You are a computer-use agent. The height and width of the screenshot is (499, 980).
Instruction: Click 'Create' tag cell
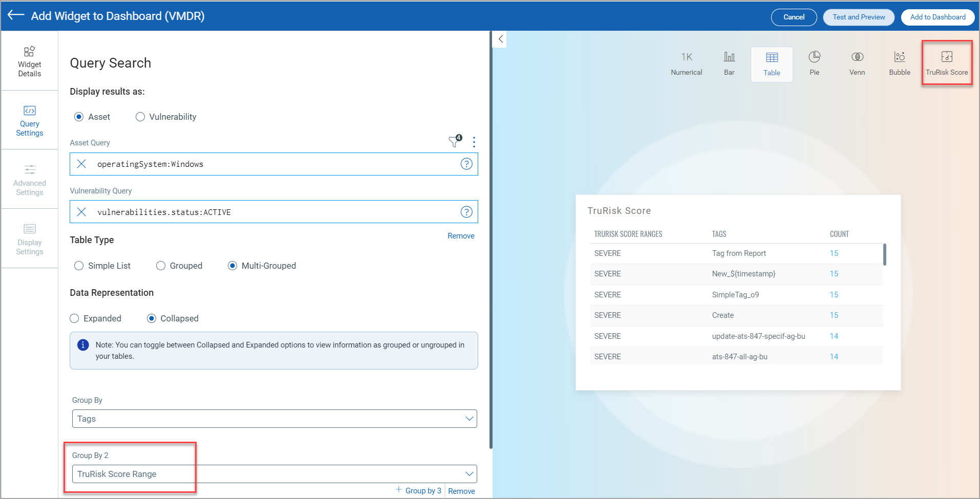(722, 315)
